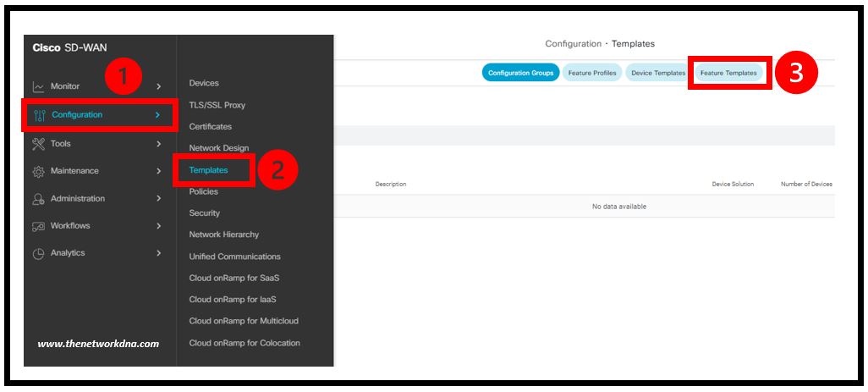Screen dimensions: 868x392
Task: Click the Tools wrench icon
Action: pos(38,144)
